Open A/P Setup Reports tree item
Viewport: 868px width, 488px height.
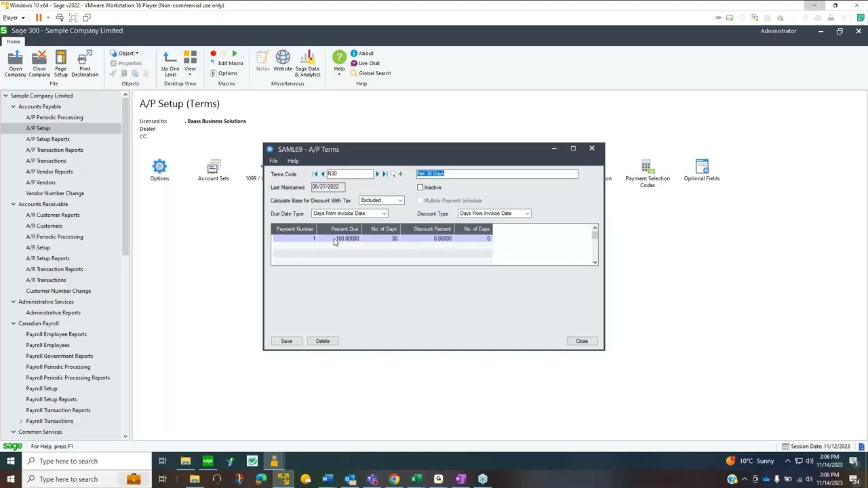tap(47, 139)
